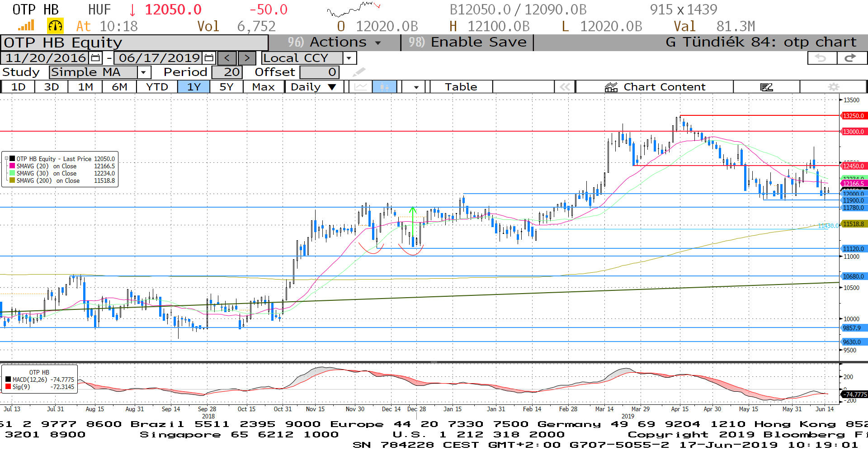Click the red down arrow price indicator
Image resolution: width=868 pixels, height=470 pixels.
(132, 9)
